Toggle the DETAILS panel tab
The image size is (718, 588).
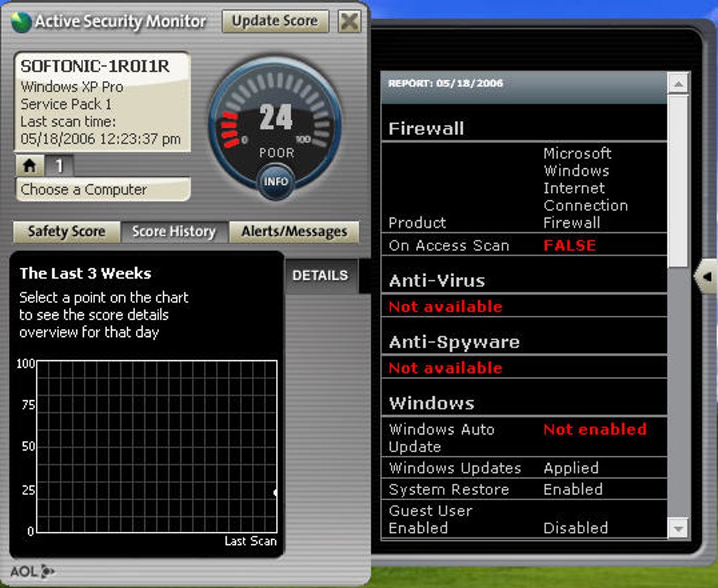[x=320, y=276]
